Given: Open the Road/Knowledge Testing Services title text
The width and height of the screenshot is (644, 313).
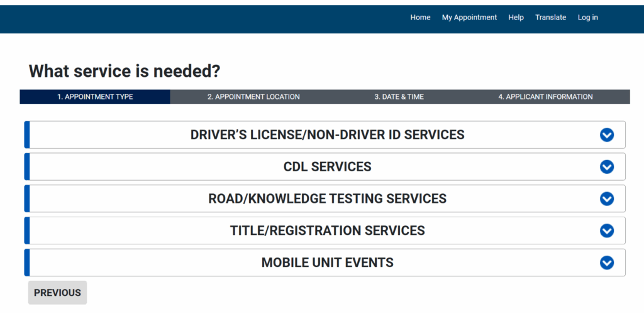Looking at the screenshot, I should (327, 199).
